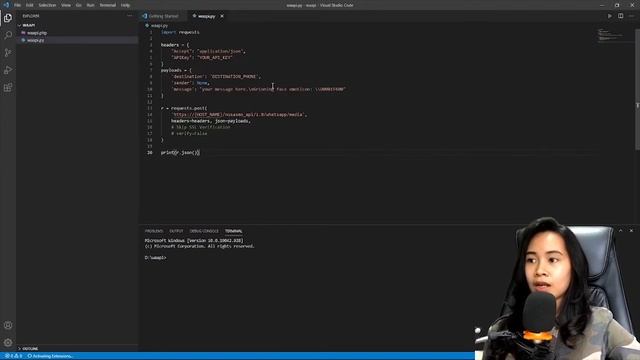Click the terminal prompt line D:\waapi>

coord(156,258)
